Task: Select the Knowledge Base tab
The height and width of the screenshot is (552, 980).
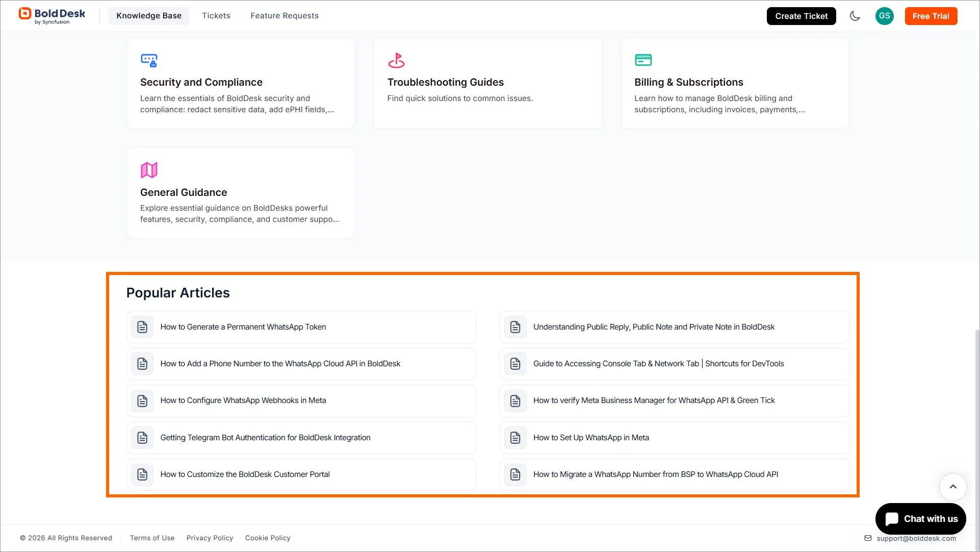Action: click(149, 16)
